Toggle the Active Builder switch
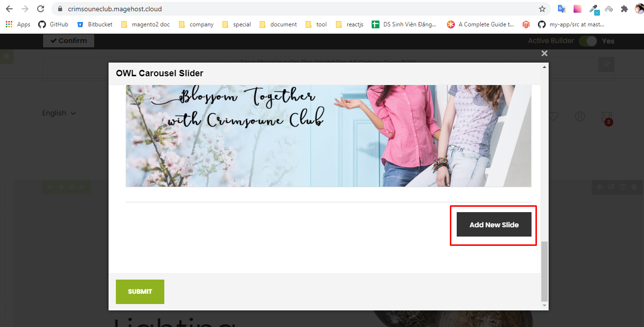 [x=588, y=41]
